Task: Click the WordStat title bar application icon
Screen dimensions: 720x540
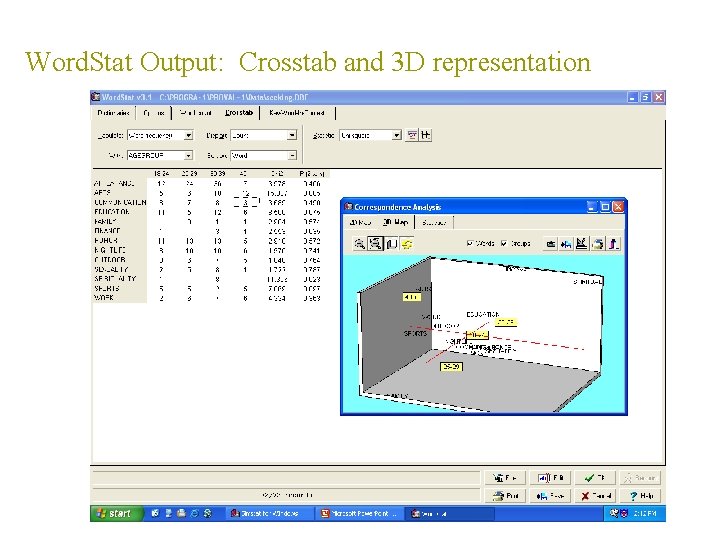Action: click(x=96, y=97)
